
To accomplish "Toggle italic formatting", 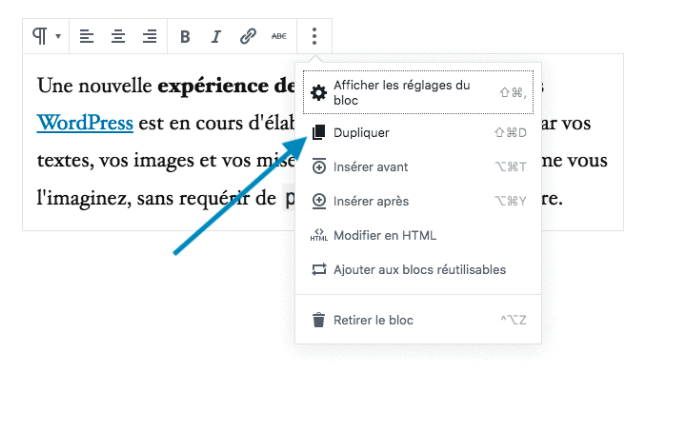I will coord(215,37).
